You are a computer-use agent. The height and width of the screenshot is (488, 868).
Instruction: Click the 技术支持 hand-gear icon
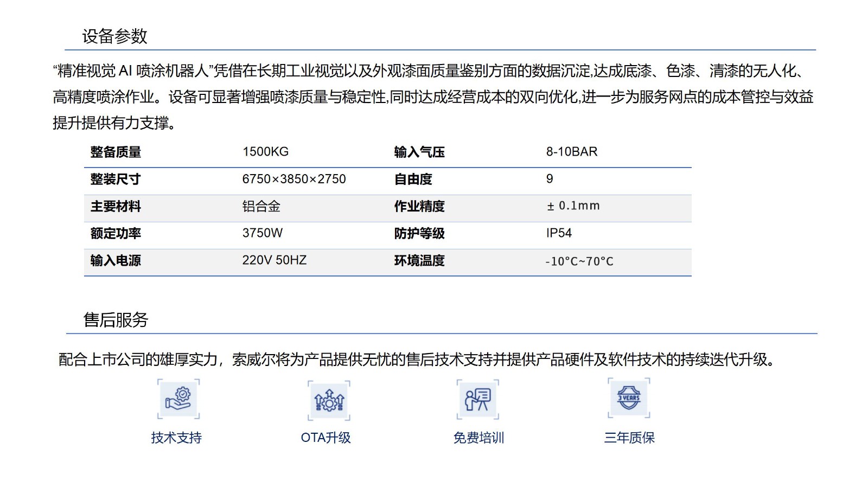coord(178,399)
